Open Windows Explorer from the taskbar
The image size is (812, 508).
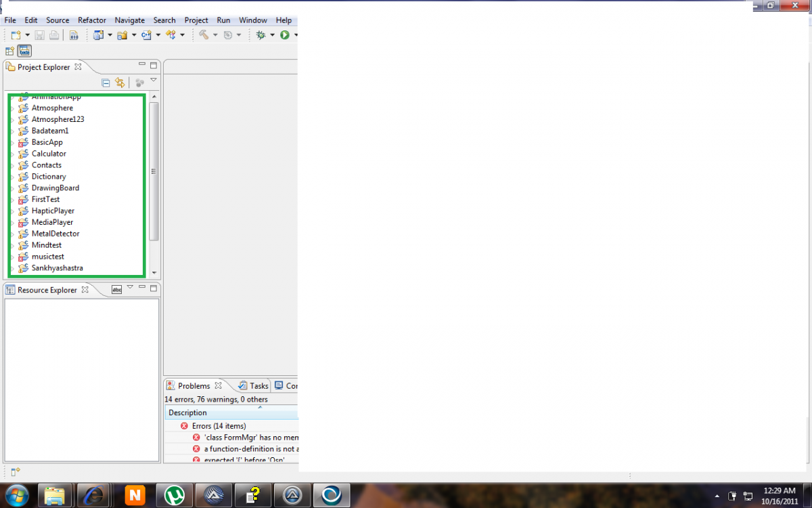53,496
